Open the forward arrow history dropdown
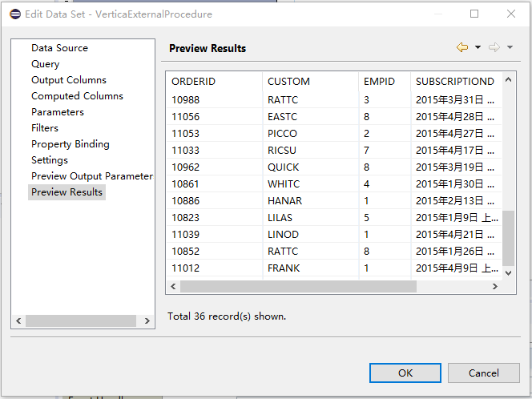Screen dimensions: 532x399 click(510, 48)
